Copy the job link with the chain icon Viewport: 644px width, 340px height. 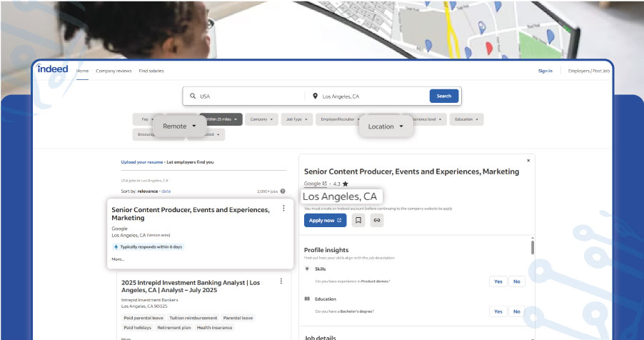click(377, 221)
